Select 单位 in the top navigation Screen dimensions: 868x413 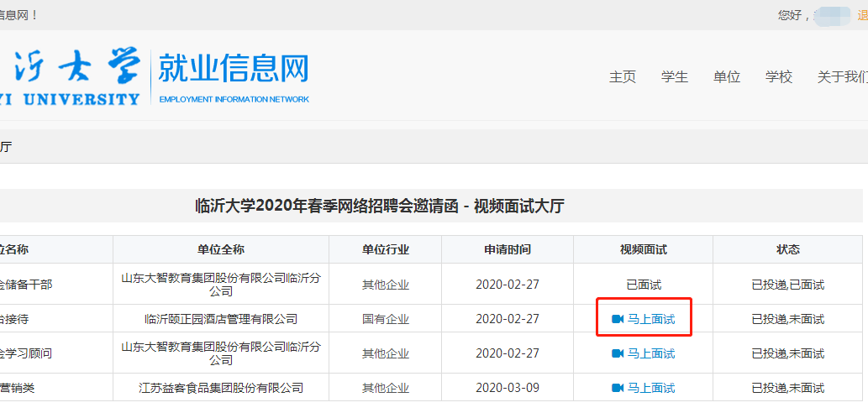[727, 76]
